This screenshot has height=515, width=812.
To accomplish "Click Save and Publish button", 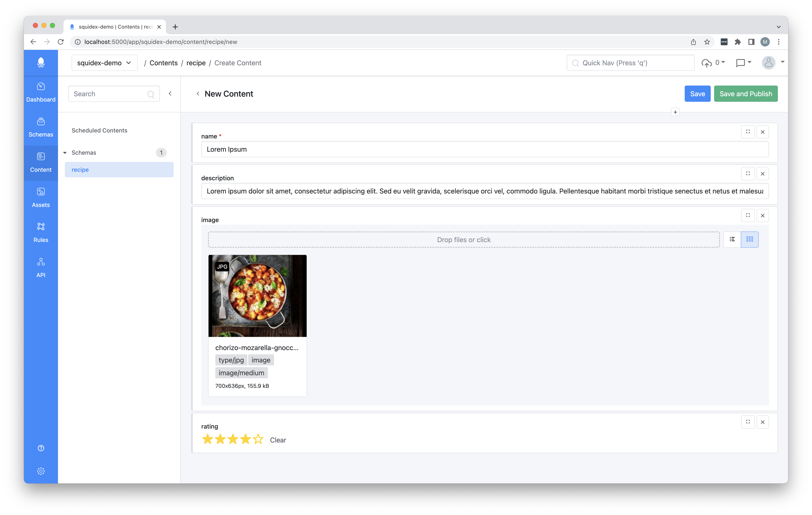I will pos(745,93).
